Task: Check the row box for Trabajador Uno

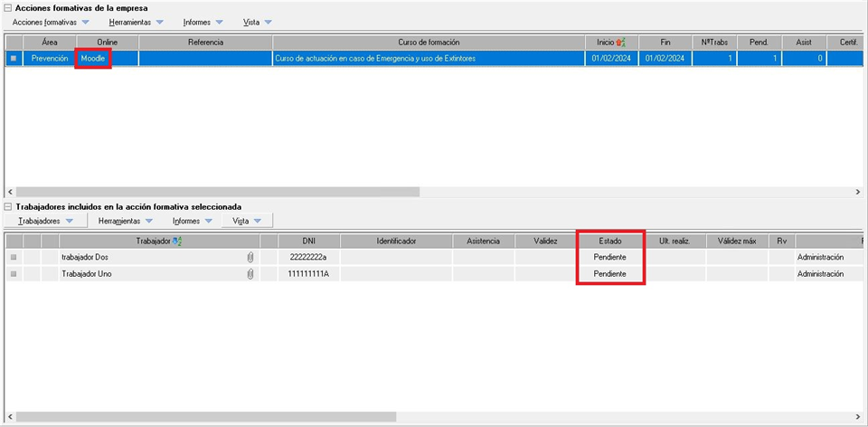Action: pos(14,274)
